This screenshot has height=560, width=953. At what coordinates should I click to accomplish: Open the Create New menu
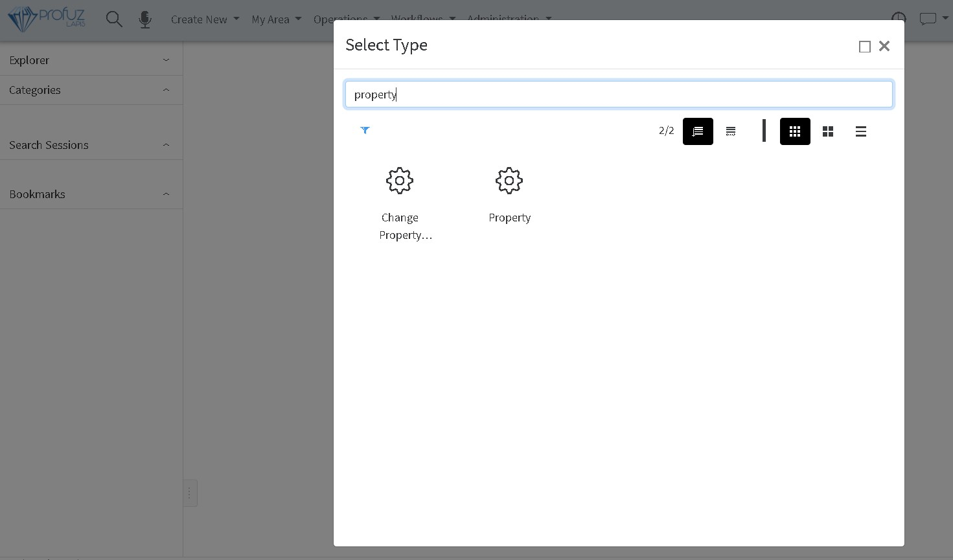tap(205, 19)
